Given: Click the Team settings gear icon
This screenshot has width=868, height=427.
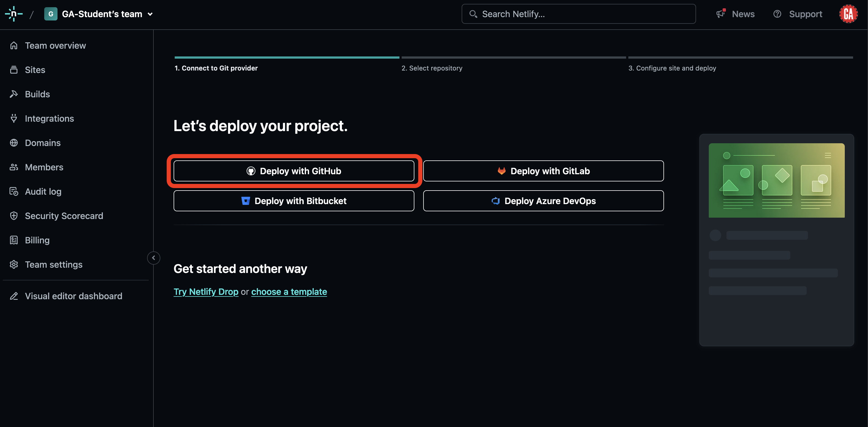Looking at the screenshot, I should (14, 265).
